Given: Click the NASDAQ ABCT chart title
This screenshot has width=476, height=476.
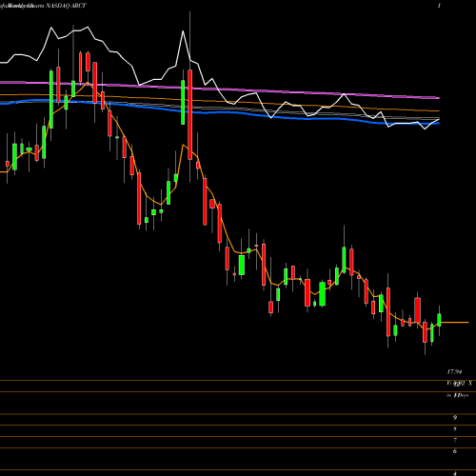Looking at the screenshot, I should [66, 6].
